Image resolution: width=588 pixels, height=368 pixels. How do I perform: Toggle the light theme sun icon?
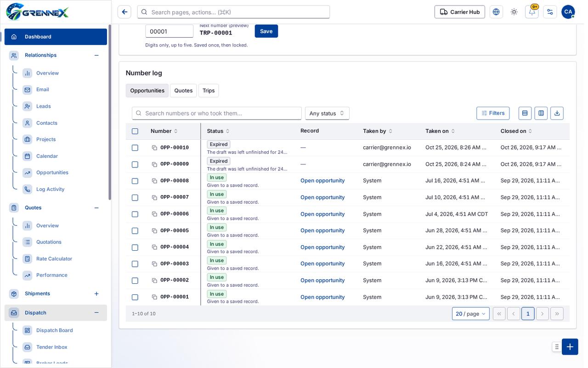[x=514, y=12]
